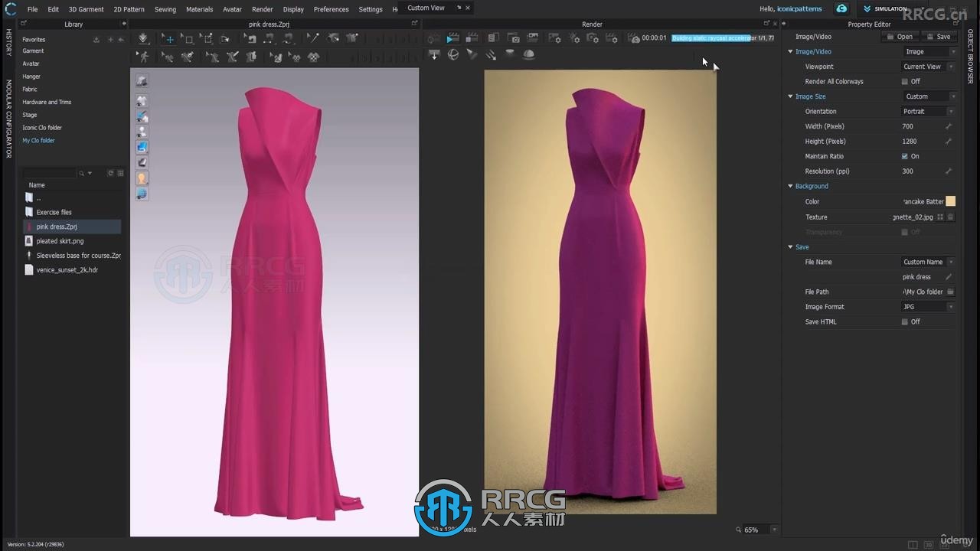Click the dome light icon in Render toolbar
Viewport: 980px width, 551px height.
click(528, 54)
